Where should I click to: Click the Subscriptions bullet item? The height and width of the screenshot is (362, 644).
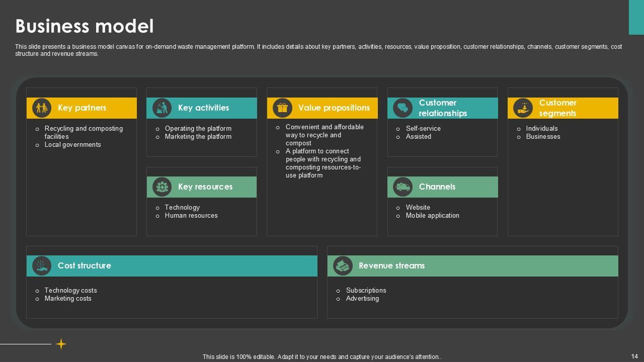tap(366, 291)
